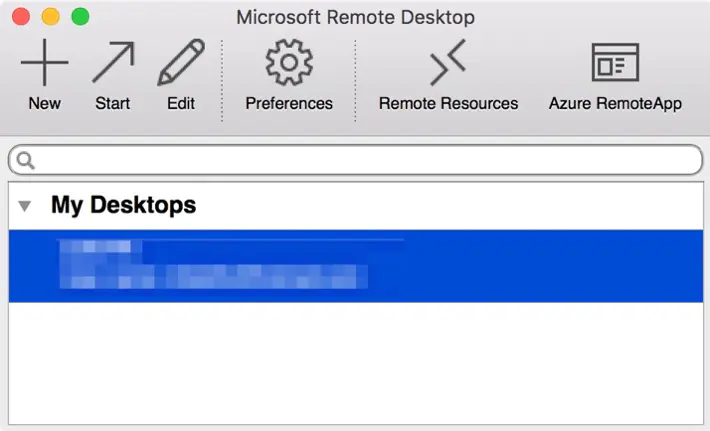Viewport: 710px width, 431px height.
Task: Click empty area below desktop list entry
Action: coord(355,363)
